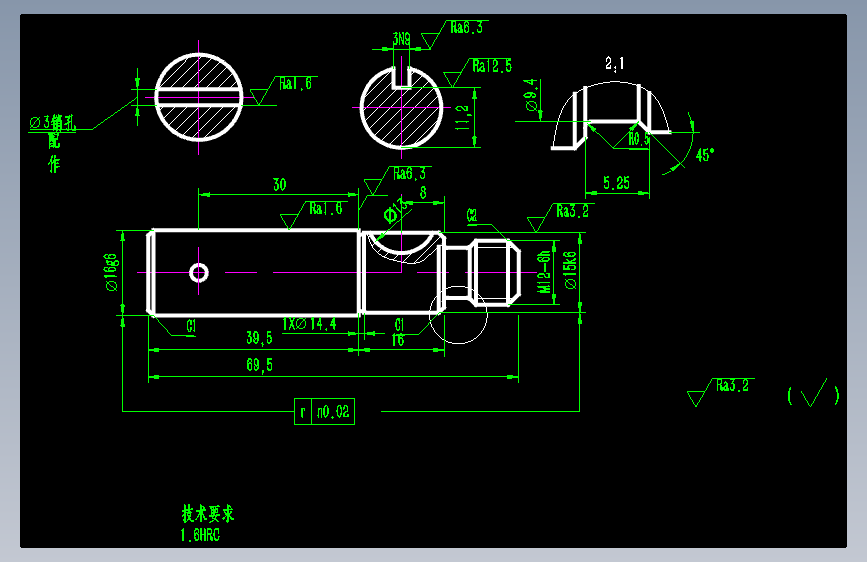Screen dimensions: 867x562
Task: Select the R0.5 radius label
Action: pos(639,139)
